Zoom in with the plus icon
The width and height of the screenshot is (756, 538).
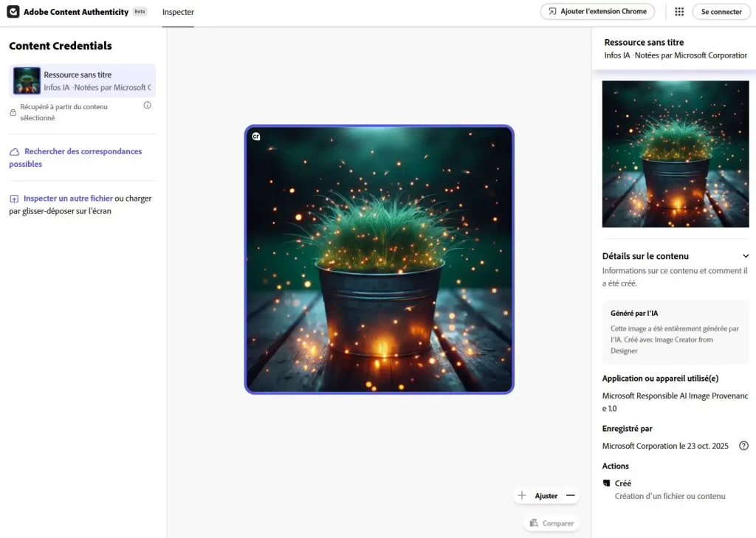click(522, 496)
